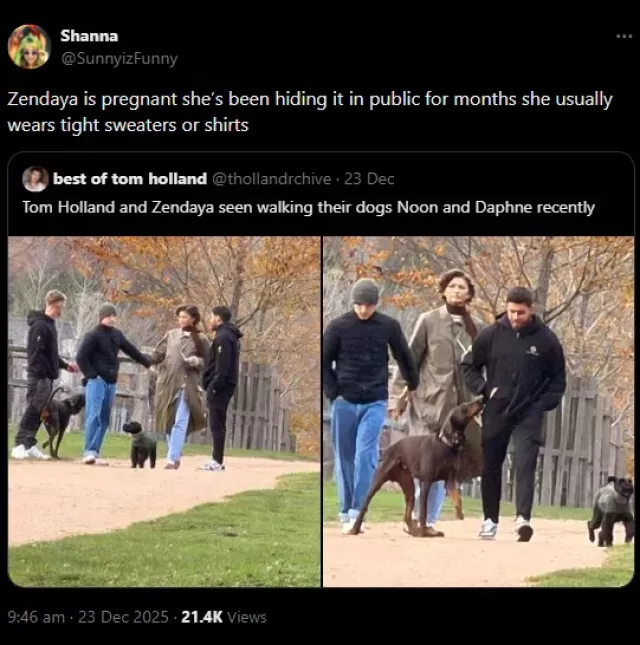Open the 21.4K view count
This screenshot has height=645, width=640.
tap(202, 617)
